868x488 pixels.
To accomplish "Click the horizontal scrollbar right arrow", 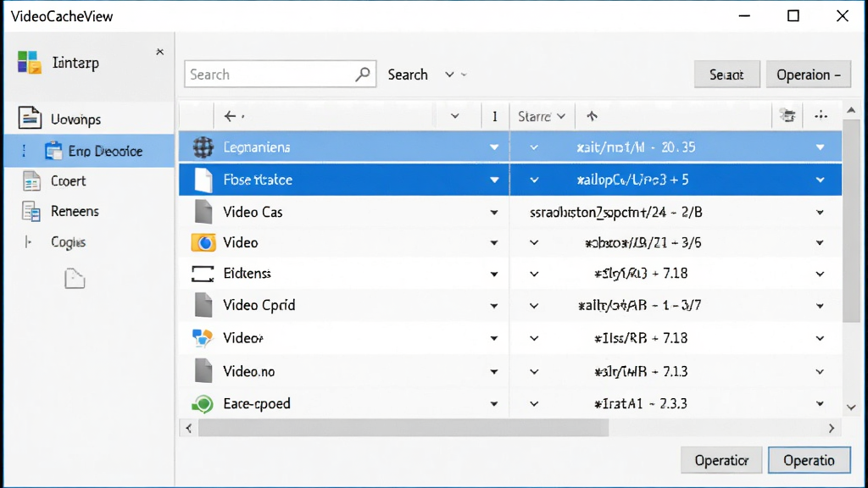I will tap(832, 428).
